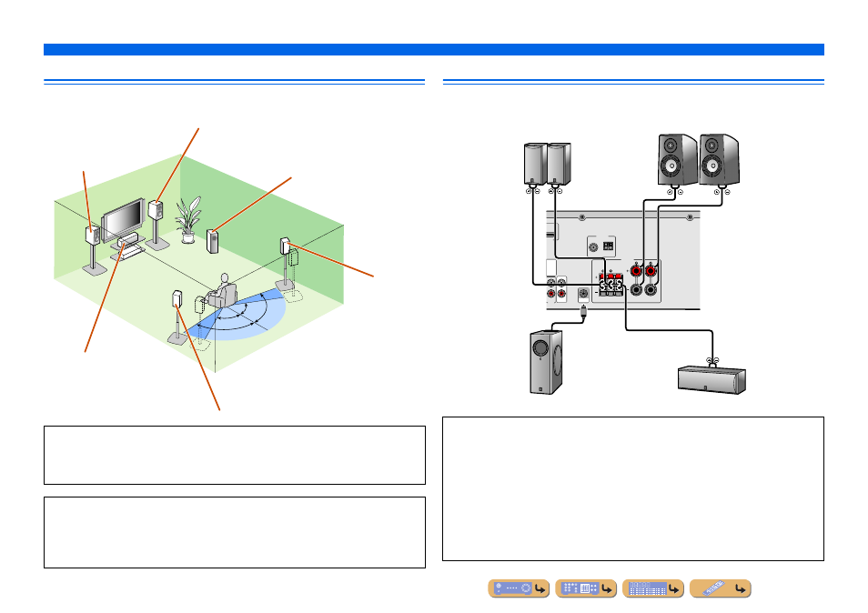
Task: Click the red speaker terminals on the receiver
Action: click(643, 270)
